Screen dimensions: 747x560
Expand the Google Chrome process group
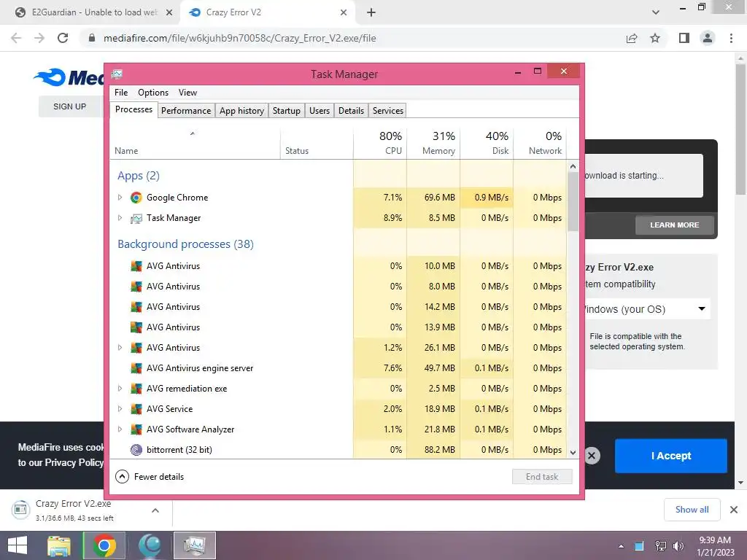(120, 197)
